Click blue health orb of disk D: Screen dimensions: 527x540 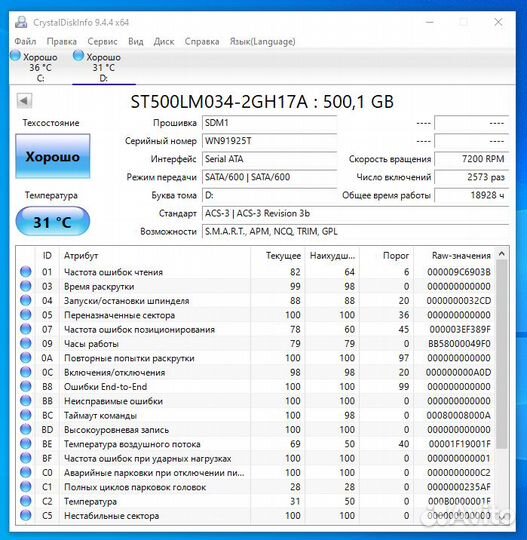79,56
